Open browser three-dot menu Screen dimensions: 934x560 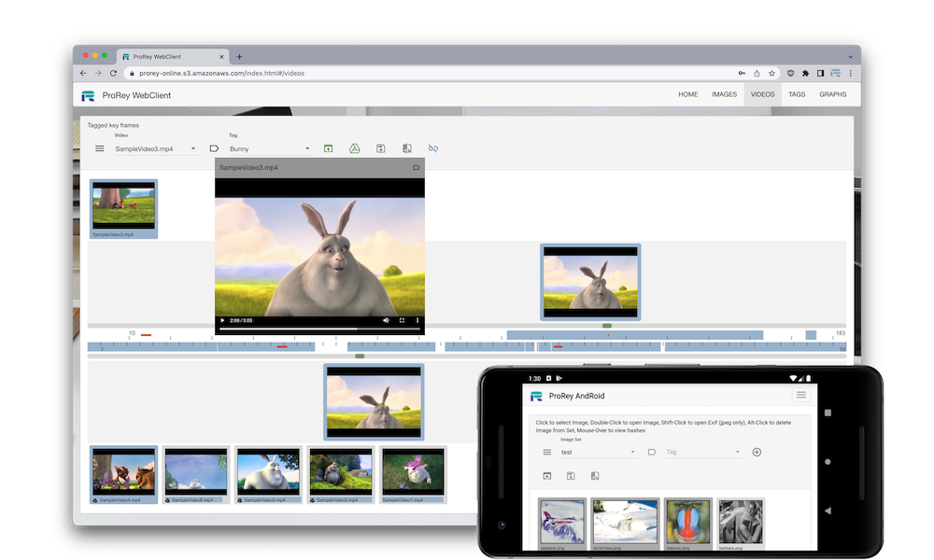[851, 73]
